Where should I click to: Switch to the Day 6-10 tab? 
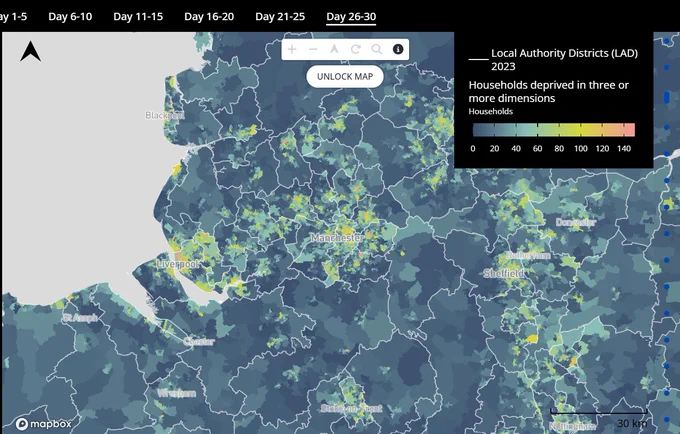pos(70,16)
